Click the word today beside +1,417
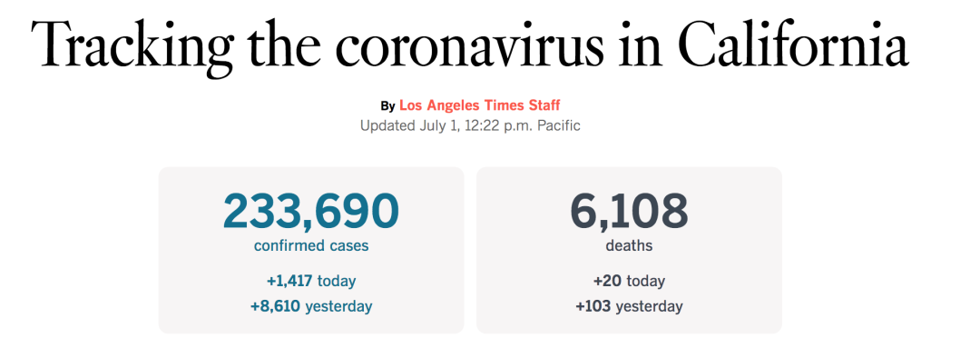This screenshot has width=980, height=358. 337,281
